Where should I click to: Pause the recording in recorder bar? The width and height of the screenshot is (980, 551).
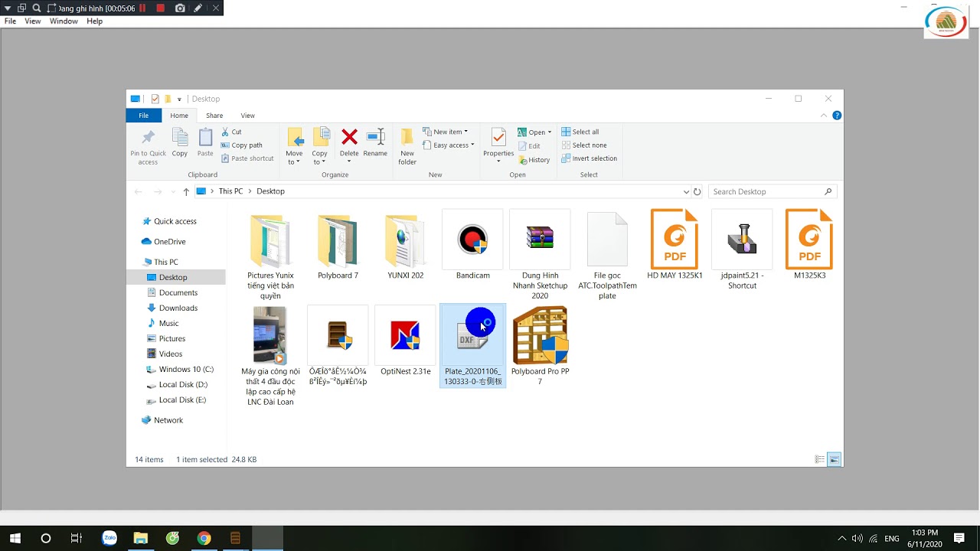tap(142, 8)
